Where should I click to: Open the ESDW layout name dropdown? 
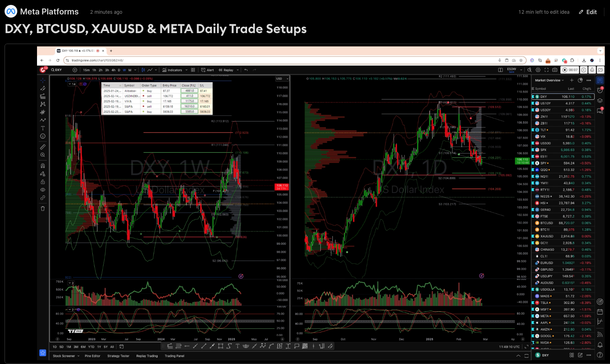(521, 70)
